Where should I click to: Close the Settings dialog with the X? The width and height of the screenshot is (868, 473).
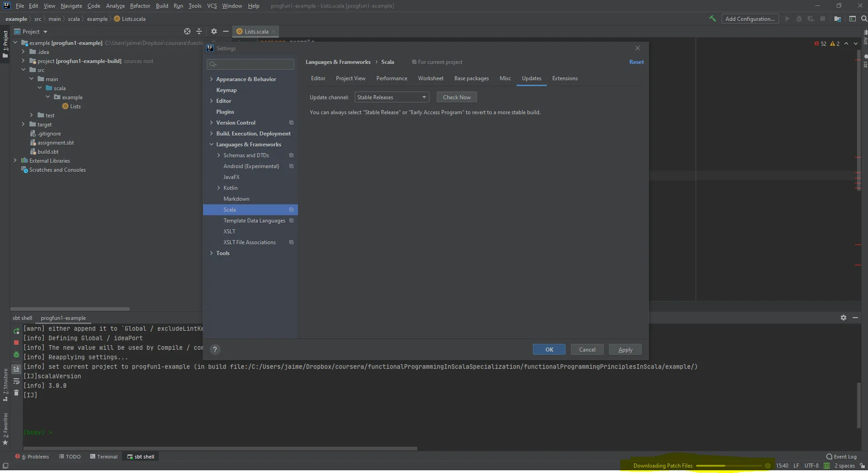pos(638,48)
